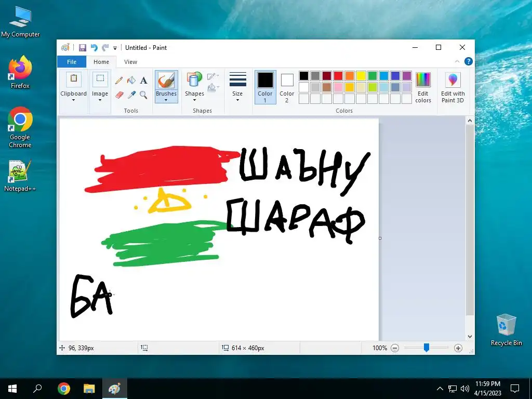Open the shape Fill dropdown
Image resolution: width=532 pixels, height=399 pixels.
coord(213,87)
